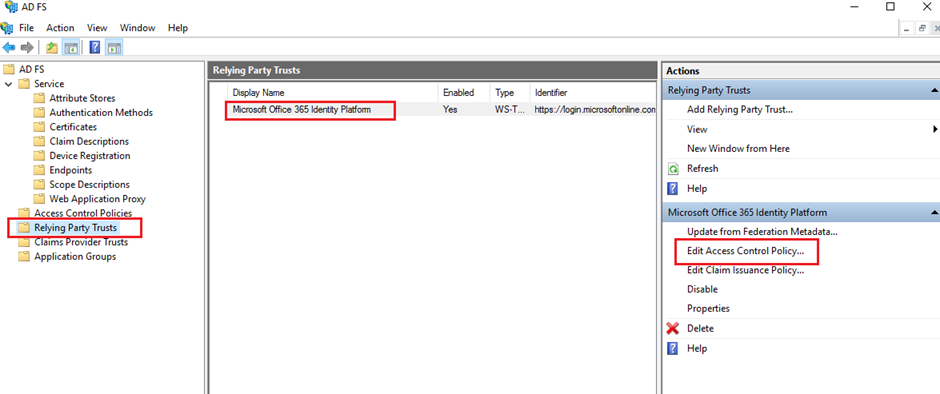Screen dimensions: 940x394
Task: Click the Claims Provider Trusts folder icon
Action: pos(24,242)
